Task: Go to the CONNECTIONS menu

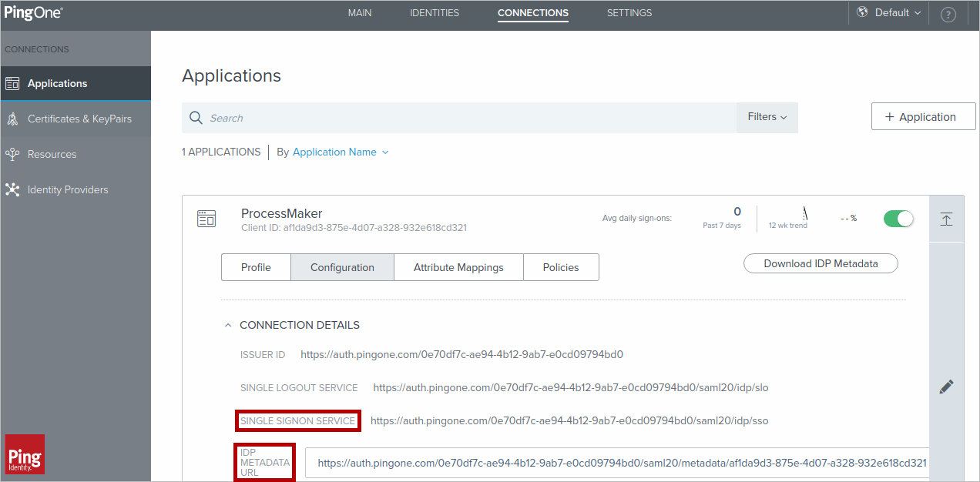Action: point(533,13)
